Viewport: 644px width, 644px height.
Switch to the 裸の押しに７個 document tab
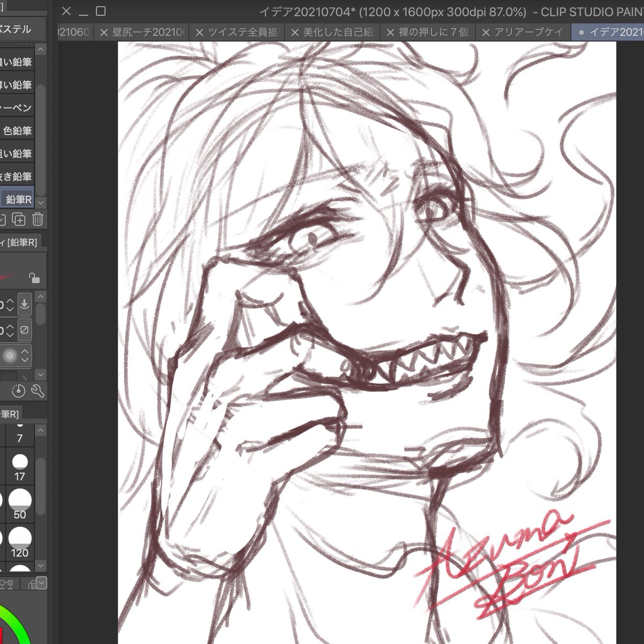coord(429,32)
